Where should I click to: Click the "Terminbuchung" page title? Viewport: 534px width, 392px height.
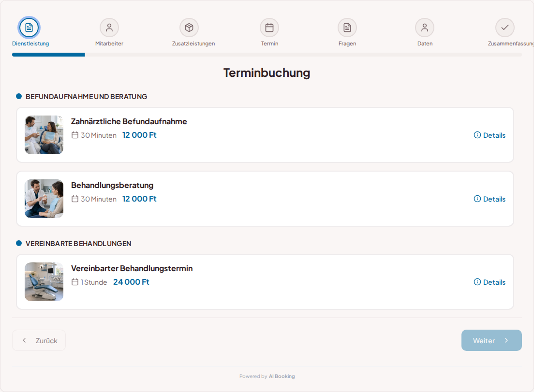coord(267,73)
